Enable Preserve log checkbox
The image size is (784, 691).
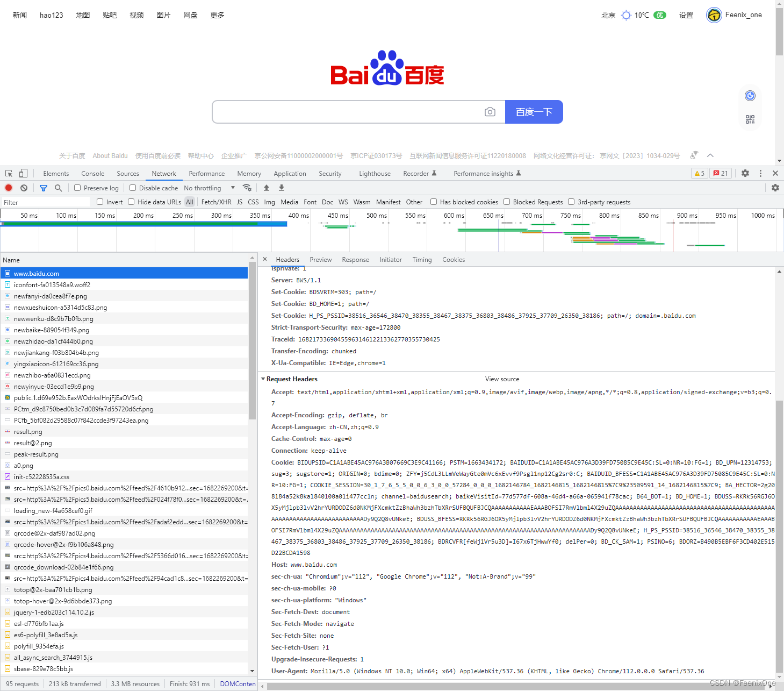[x=77, y=188]
